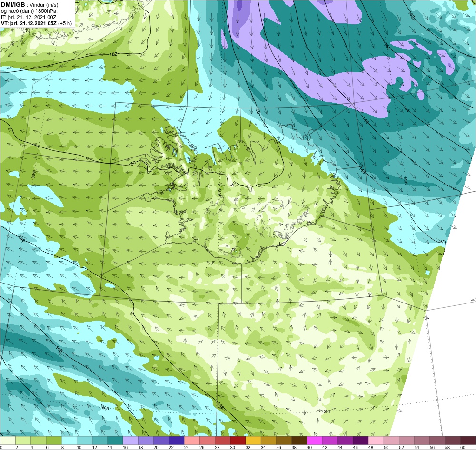This screenshot has width=476, height=450.
Task: Click the legend scale value '60'
Action: tap(463, 447)
